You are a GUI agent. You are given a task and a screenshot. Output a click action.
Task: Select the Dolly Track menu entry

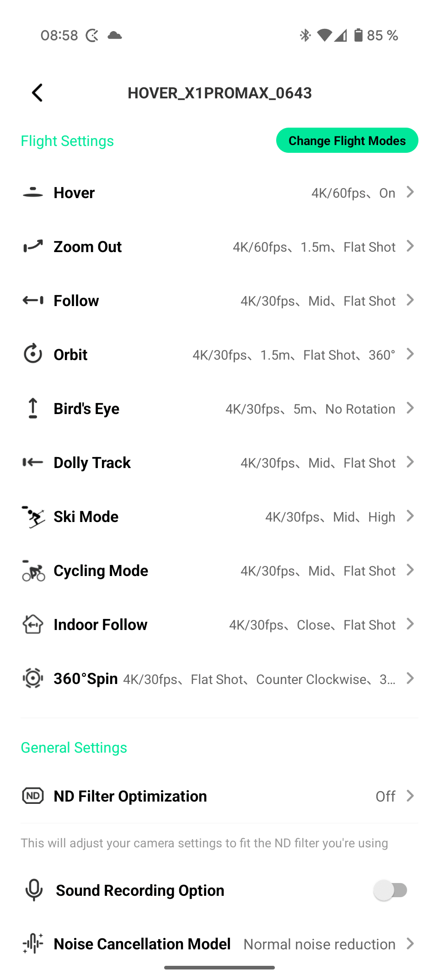tap(92, 463)
